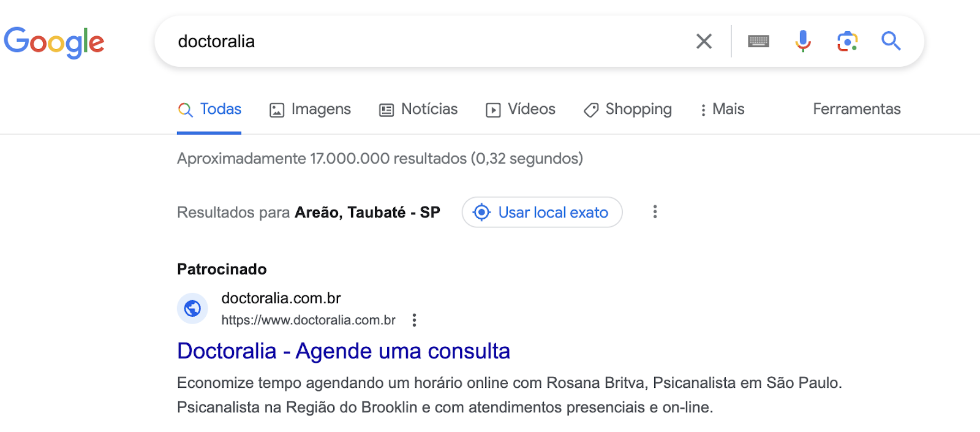Clear the search query with the X icon
The image size is (980, 432).
704,41
